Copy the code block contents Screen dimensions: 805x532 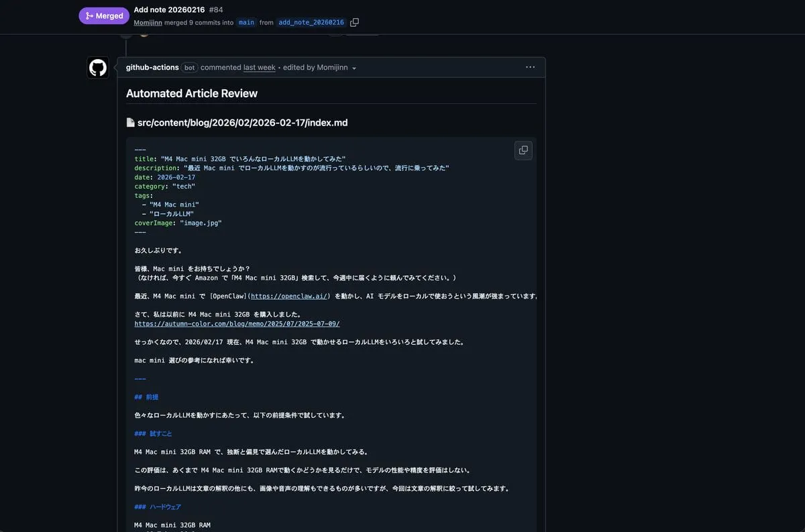tap(523, 150)
